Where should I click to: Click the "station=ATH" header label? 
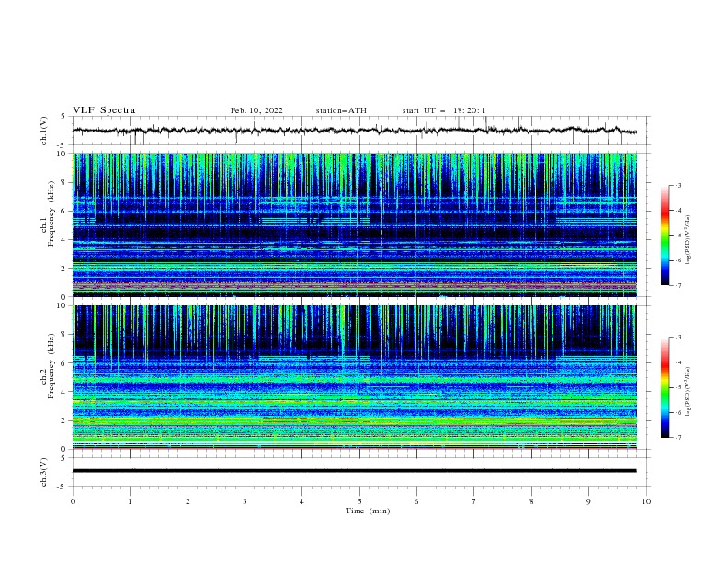click(341, 110)
